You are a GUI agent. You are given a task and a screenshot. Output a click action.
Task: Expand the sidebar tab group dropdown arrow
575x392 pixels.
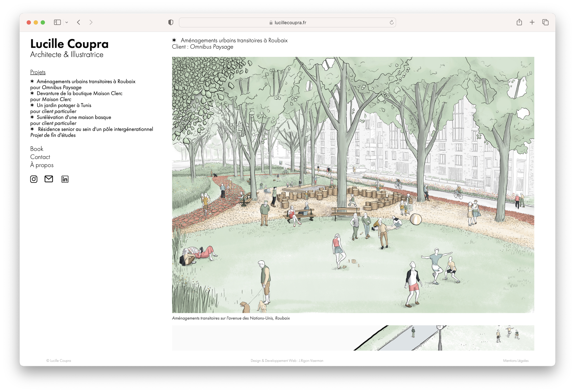point(67,22)
